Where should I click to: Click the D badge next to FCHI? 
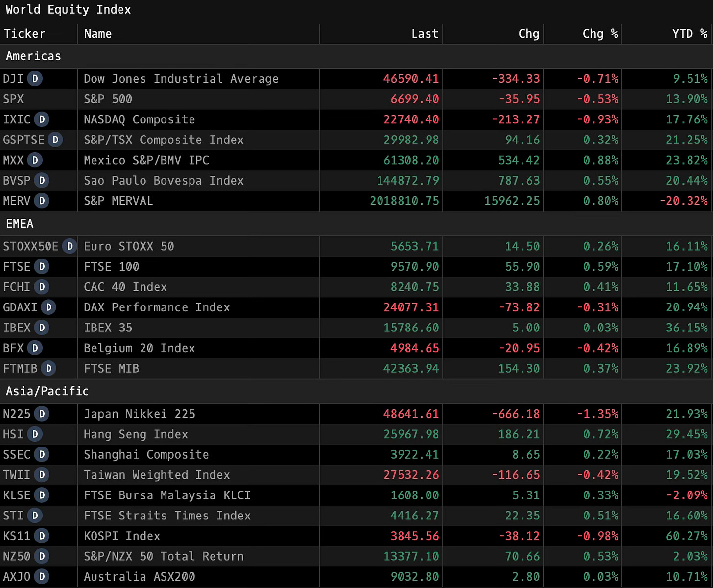pos(42,287)
